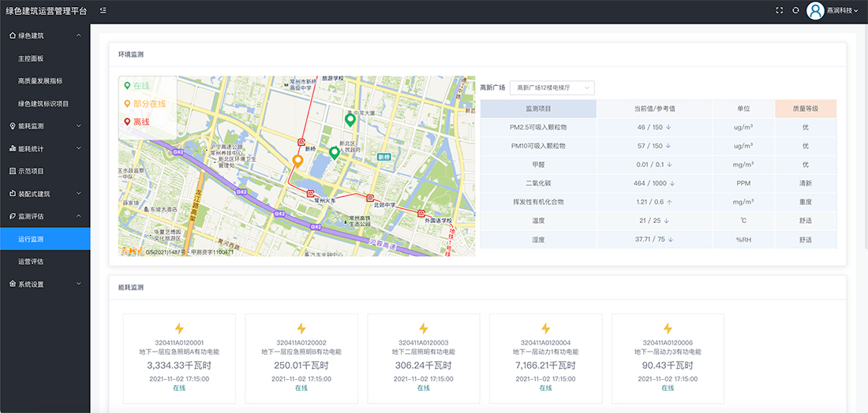Click the user avatar icon
The height and width of the screenshot is (413, 868).
click(x=815, y=11)
